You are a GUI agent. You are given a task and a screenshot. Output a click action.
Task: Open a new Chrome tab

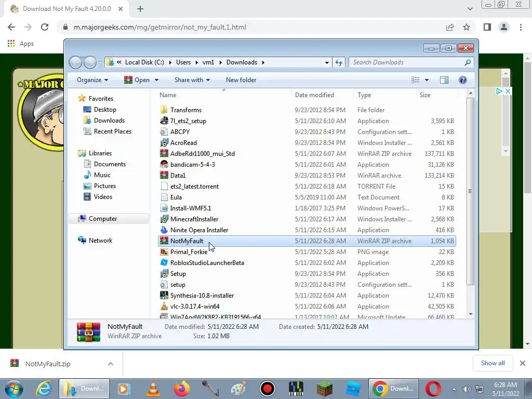(140, 9)
